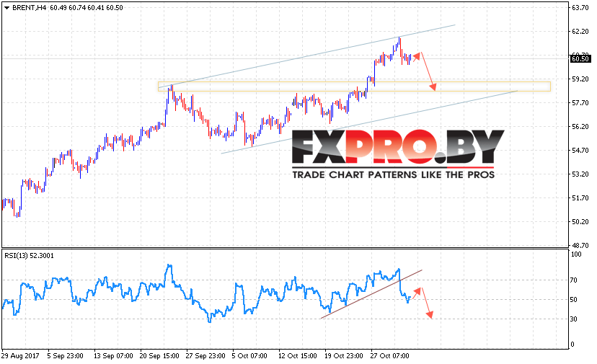Click the downward red arrow tip near 58.70
The height and width of the screenshot is (364, 597).
tap(433, 87)
